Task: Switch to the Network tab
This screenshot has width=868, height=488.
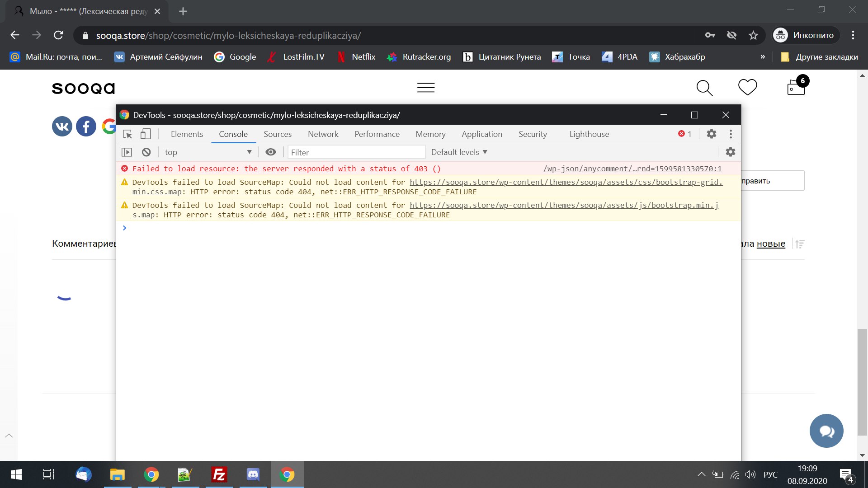Action: coord(323,134)
